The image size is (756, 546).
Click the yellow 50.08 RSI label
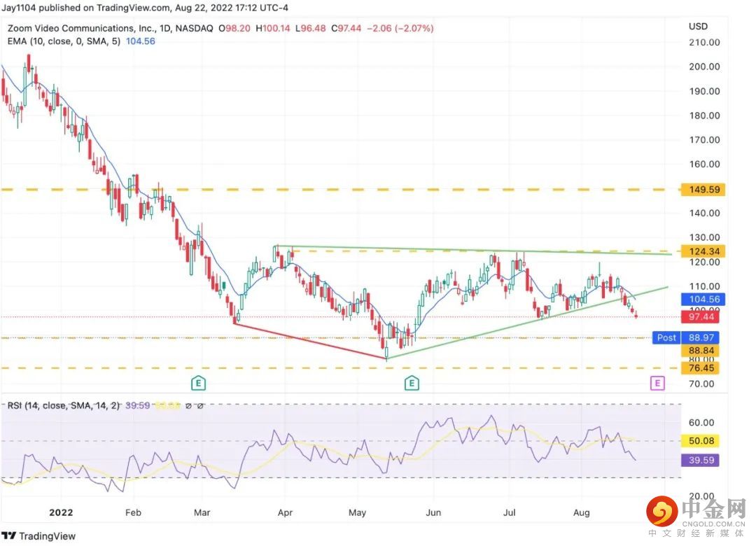point(701,441)
